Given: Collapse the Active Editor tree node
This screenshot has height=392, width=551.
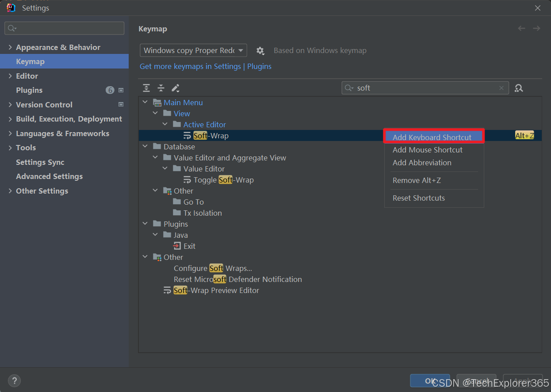Looking at the screenshot, I should (165, 125).
